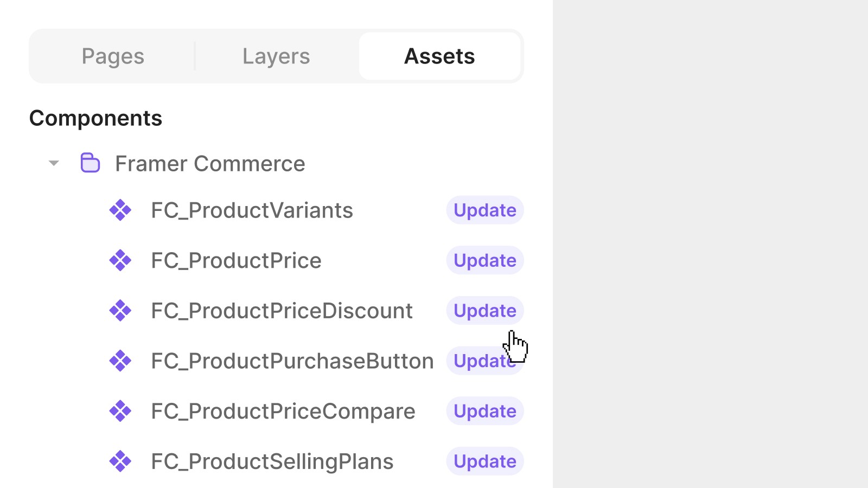Click the FC_ProductPurchaseButton component icon
This screenshot has width=868, height=488.
click(x=120, y=361)
